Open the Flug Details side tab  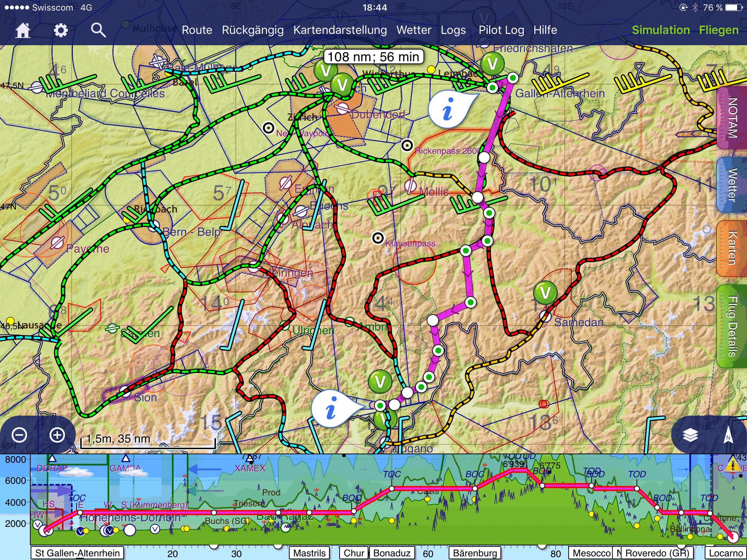(732, 326)
